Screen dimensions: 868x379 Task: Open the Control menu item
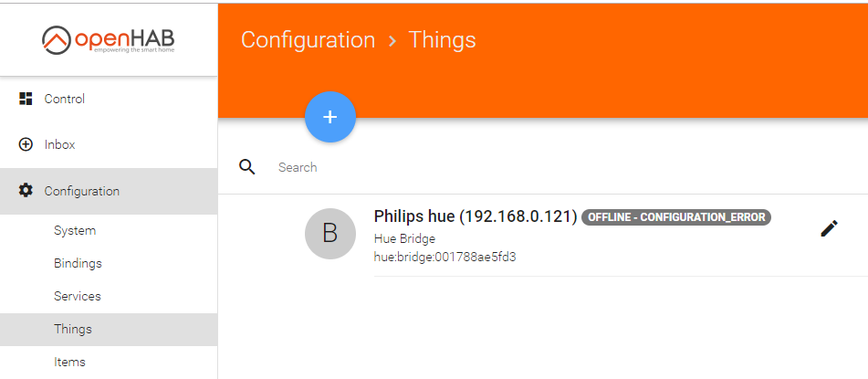click(109, 100)
